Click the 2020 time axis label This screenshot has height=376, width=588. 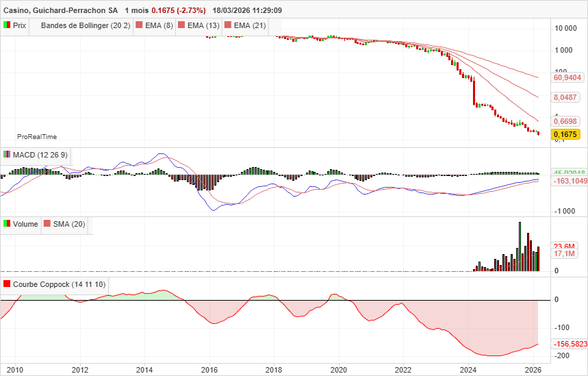coord(339,370)
